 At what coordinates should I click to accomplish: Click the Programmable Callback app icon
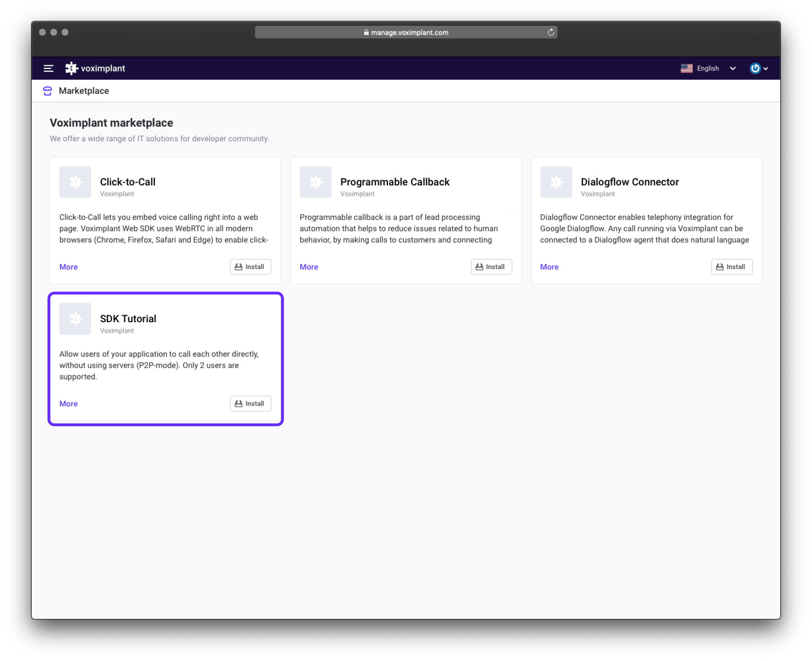point(316,182)
